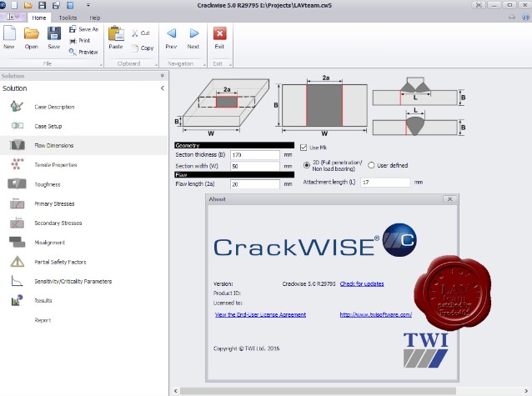
Task: Collapse the Solution panel with the chevron
Action: (163, 88)
